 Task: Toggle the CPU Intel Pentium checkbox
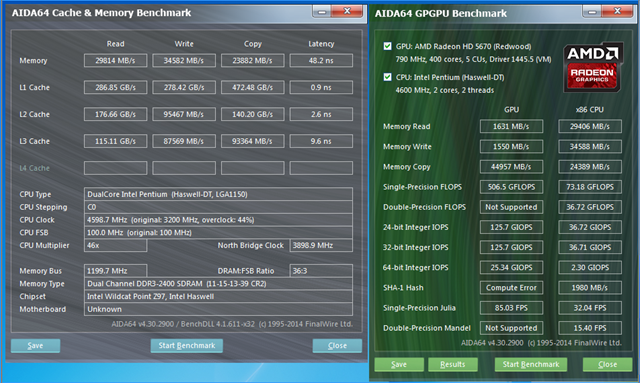(387, 77)
